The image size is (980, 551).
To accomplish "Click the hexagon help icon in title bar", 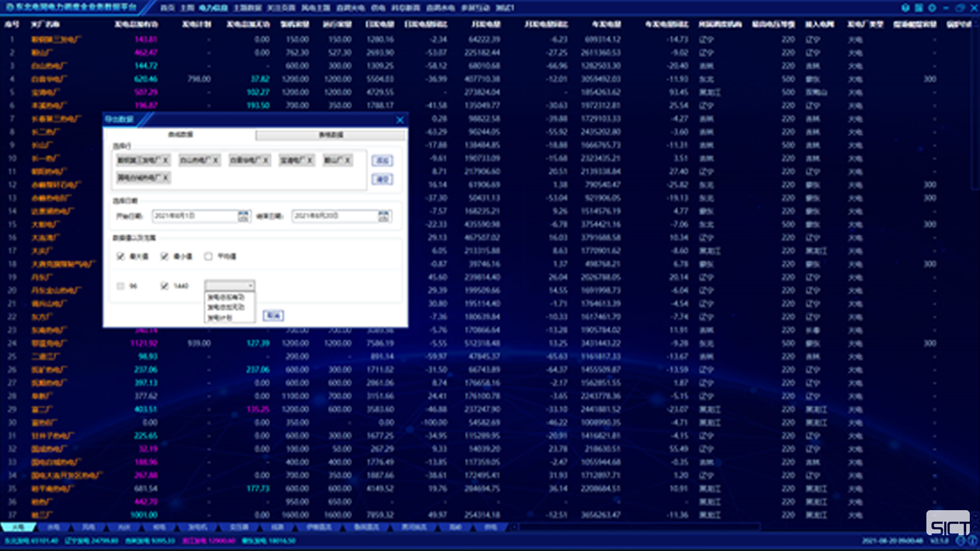I will [905, 8].
